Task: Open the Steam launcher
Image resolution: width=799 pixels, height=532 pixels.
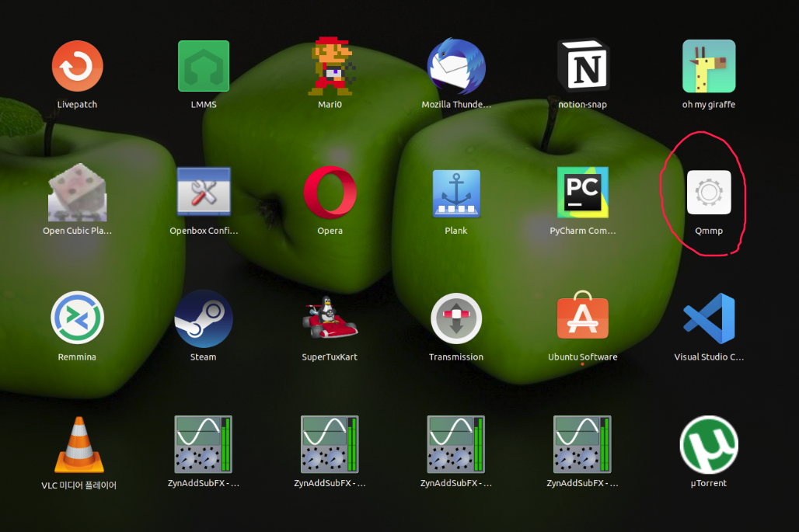Action: click(x=204, y=318)
